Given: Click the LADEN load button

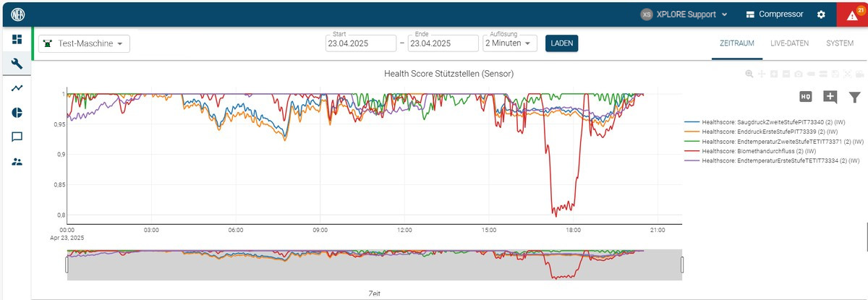Looking at the screenshot, I should [x=562, y=43].
